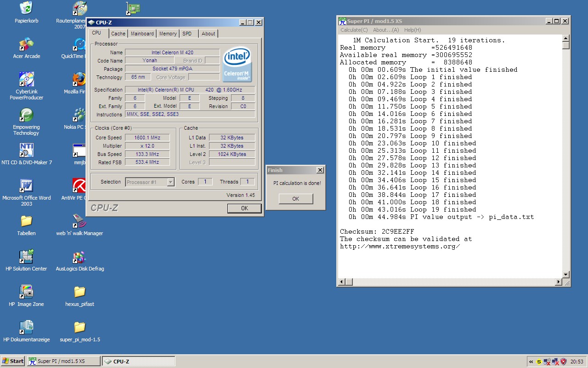Open the NTI CD & DVD-Maker 7 desktop icon
The height and width of the screenshot is (368, 588).
26,150
